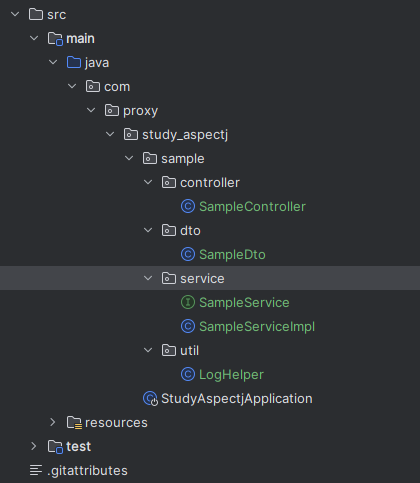The width and height of the screenshot is (420, 483).
Task: Collapse the dto package chevron
Action: coord(148,230)
